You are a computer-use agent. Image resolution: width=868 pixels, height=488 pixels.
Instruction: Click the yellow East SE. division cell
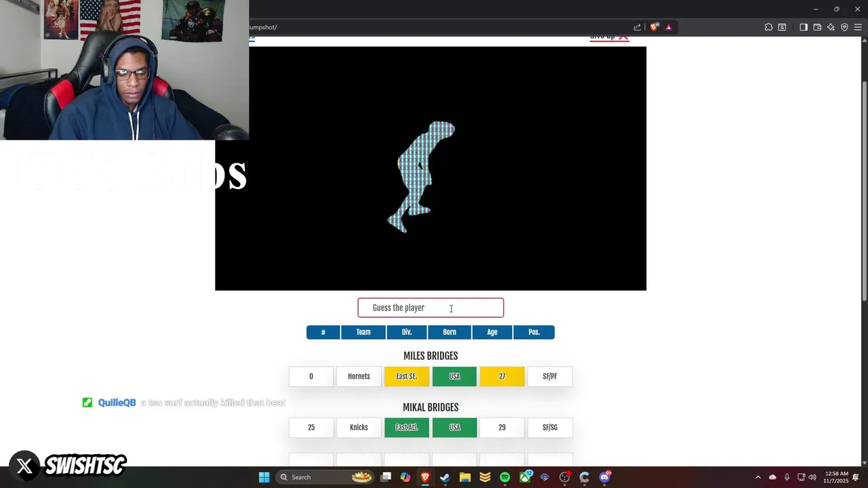[x=407, y=376]
